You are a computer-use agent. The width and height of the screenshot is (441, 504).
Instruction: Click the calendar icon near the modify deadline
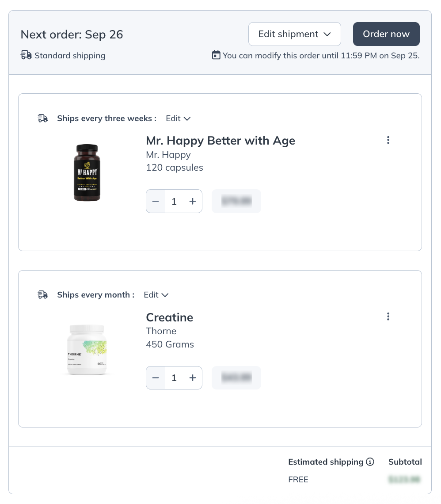tap(216, 55)
